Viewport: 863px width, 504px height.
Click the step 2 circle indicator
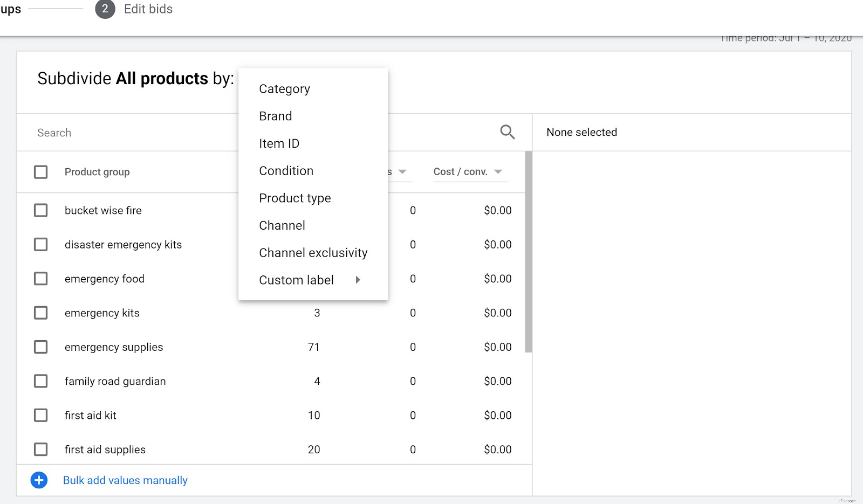pyautogui.click(x=106, y=9)
